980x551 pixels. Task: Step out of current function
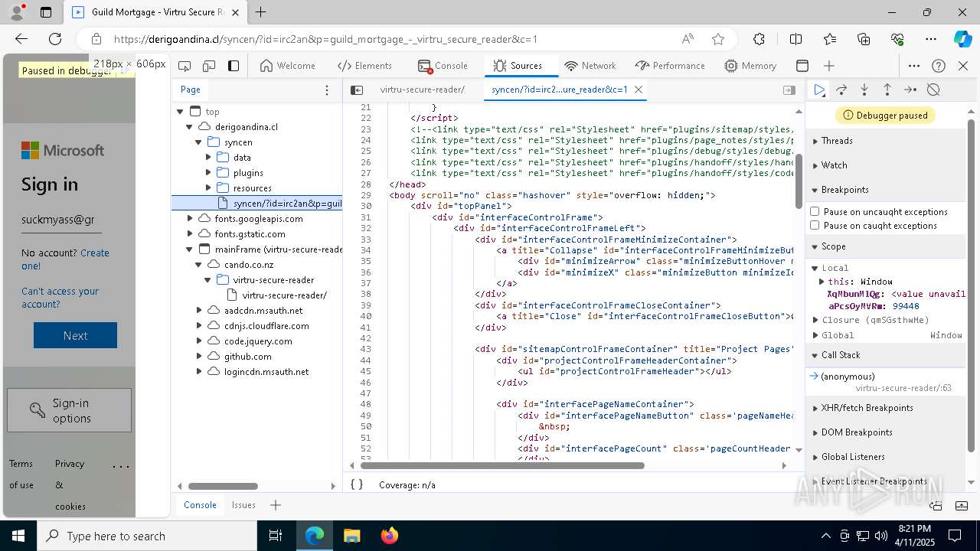point(887,90)
